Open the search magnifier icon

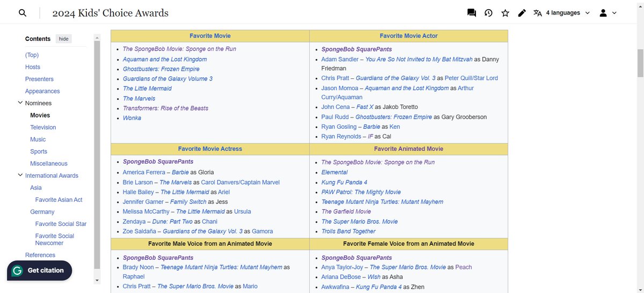click(x=22, y=13)
